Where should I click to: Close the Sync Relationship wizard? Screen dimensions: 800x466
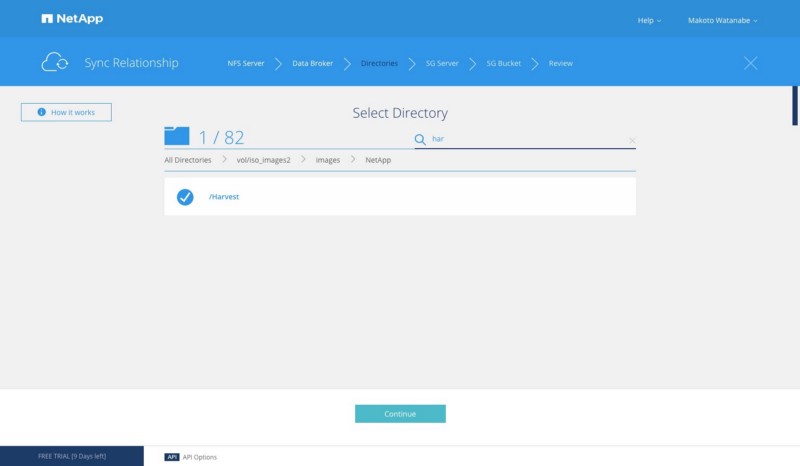tap(751, 63)
